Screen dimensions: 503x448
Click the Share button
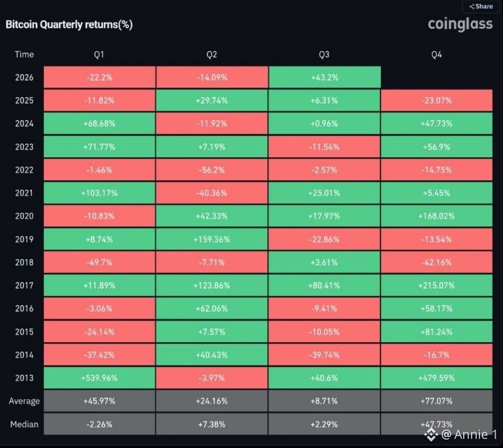point(481,6)
